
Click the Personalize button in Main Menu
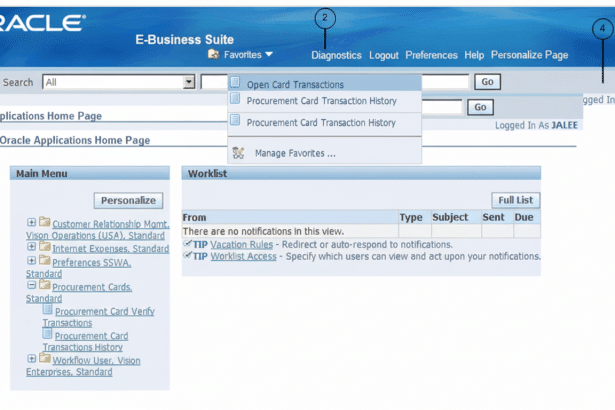128,200
